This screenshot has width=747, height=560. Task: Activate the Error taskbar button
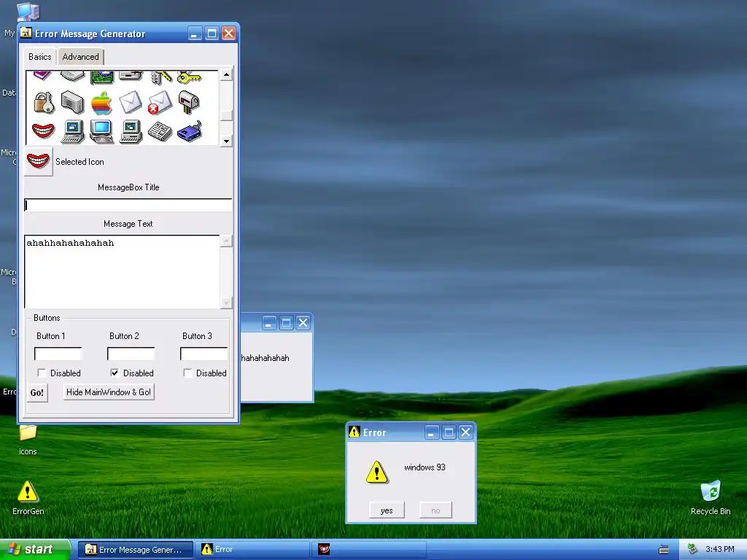click(252, 550)
